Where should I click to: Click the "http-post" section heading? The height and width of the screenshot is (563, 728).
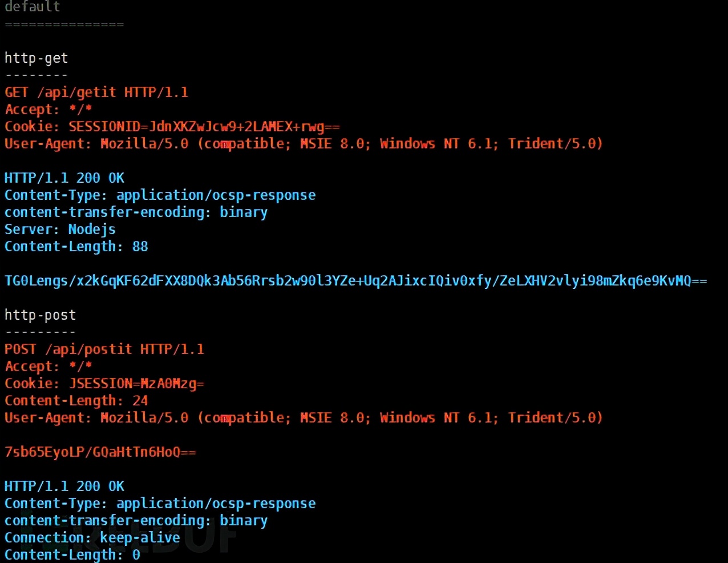[x=40, y=315]
